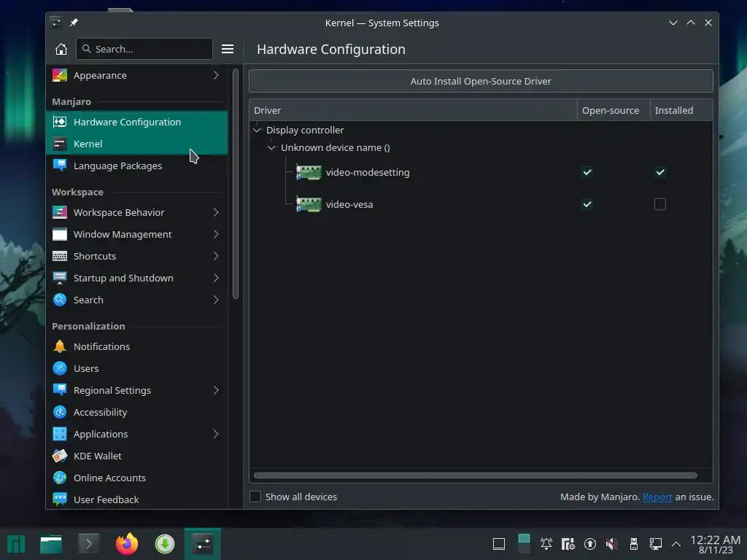The width and height of the screenshot is (747, 560).
Task: Open the file manager from taskbar
Action: pyautogui.click(x=51, y=544)
